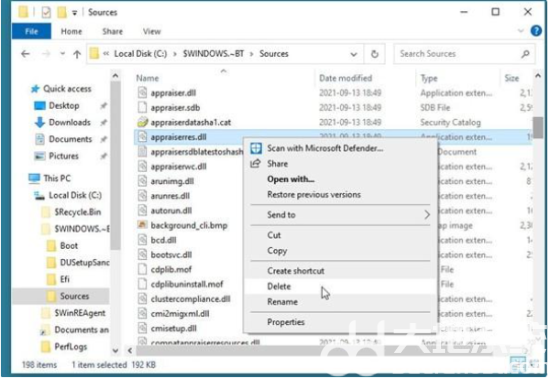This screenshot has height=378, width=550.
Task: Go up one folder level arrow
Action: point(77,54)
